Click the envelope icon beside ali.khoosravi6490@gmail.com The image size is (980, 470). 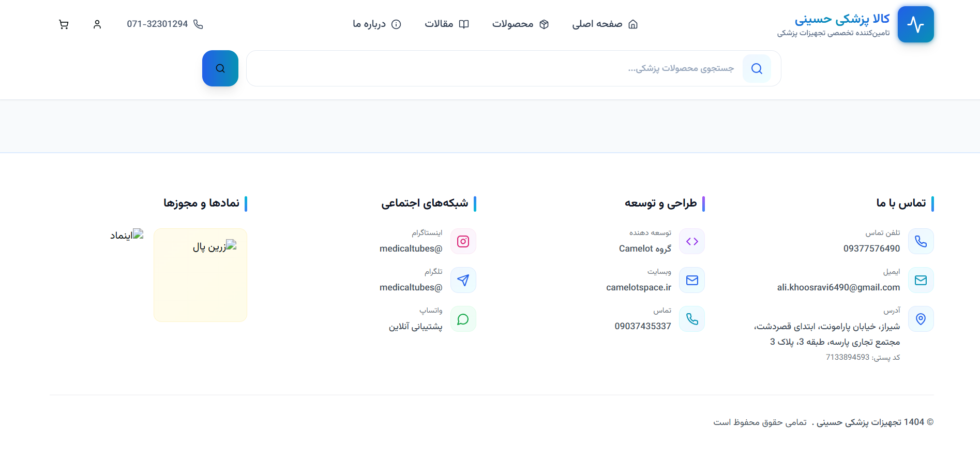coord(921,280)
